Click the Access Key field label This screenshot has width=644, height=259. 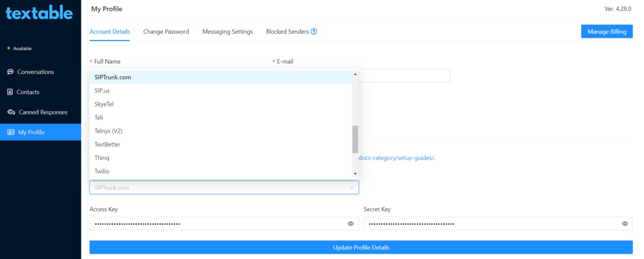(103, 209)
